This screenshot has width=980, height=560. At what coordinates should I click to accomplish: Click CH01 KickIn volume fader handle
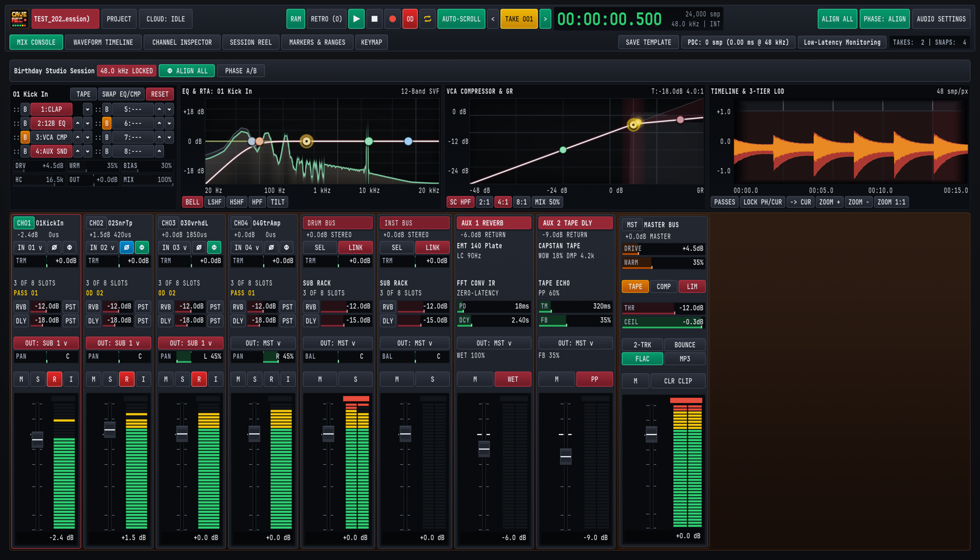[x=37, y=439]
